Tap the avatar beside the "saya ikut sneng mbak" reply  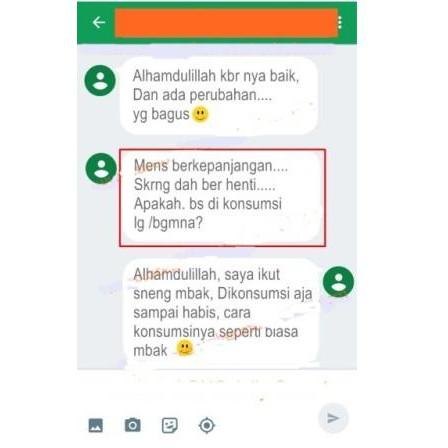[x=338, y=282]
